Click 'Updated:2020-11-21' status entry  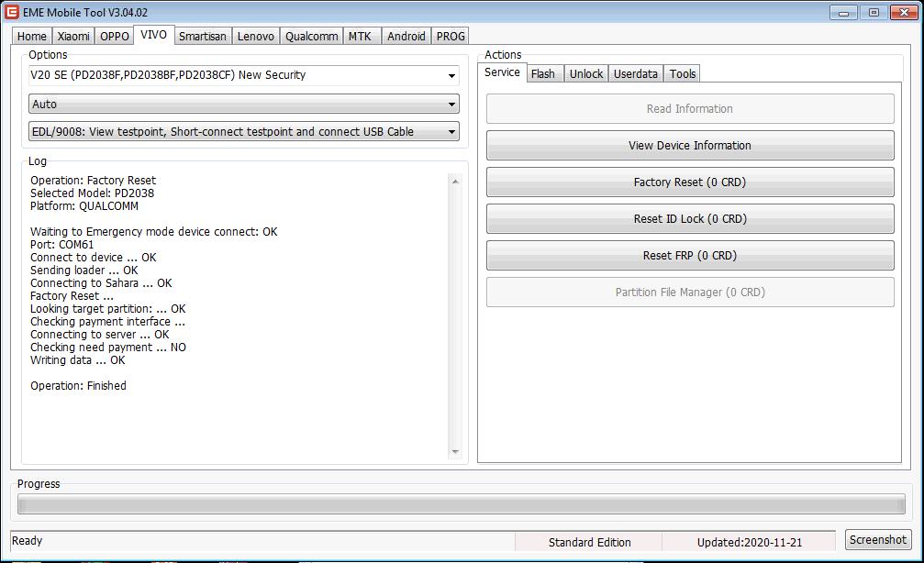pos(750,543)
